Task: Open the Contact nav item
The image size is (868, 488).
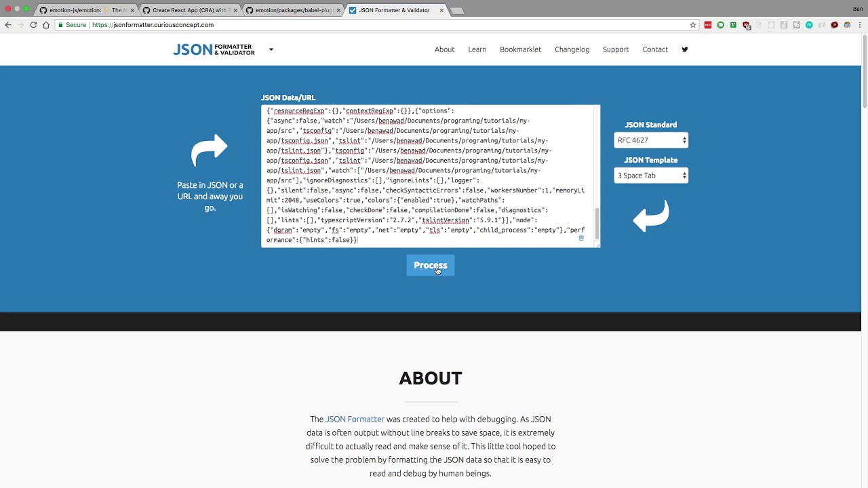Action: click(655, 49)
